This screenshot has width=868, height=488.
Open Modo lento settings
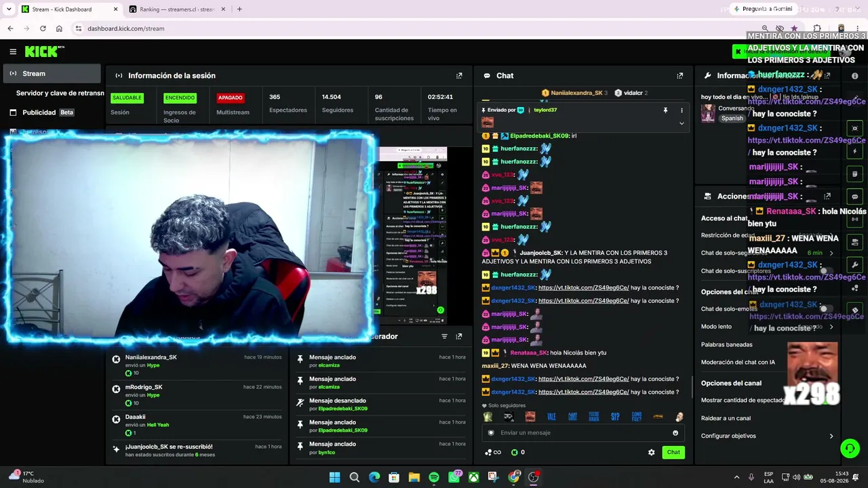point(767,327)
